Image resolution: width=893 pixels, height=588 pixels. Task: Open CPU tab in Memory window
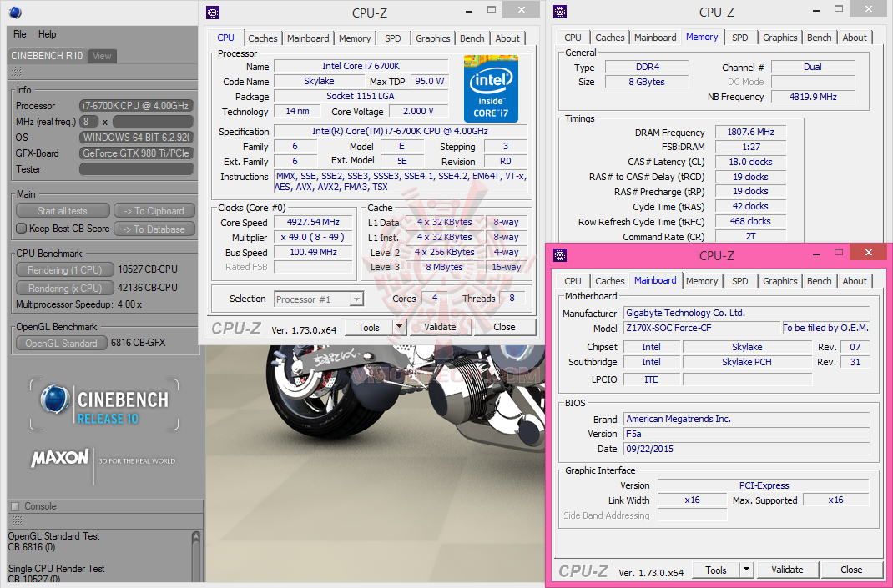click(573, 38)
